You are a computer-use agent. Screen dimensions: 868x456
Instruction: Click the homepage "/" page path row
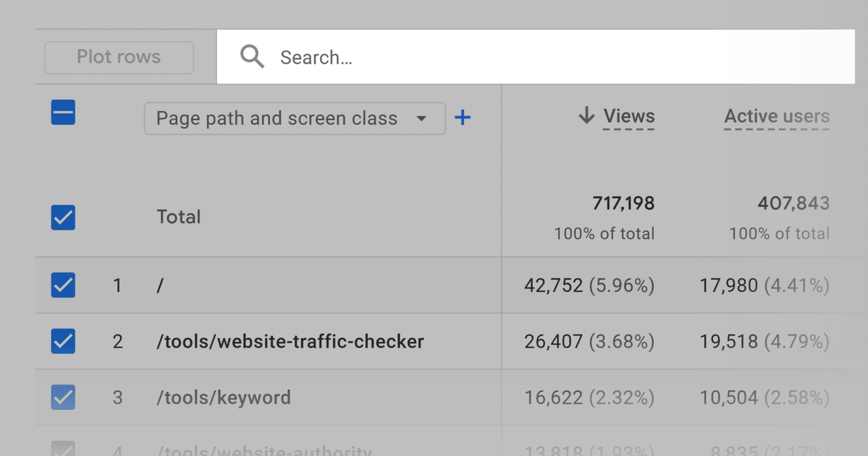(160, 286)
